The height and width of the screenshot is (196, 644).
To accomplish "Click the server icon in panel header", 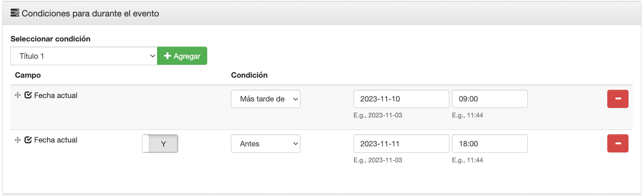I will coord(15,13).
